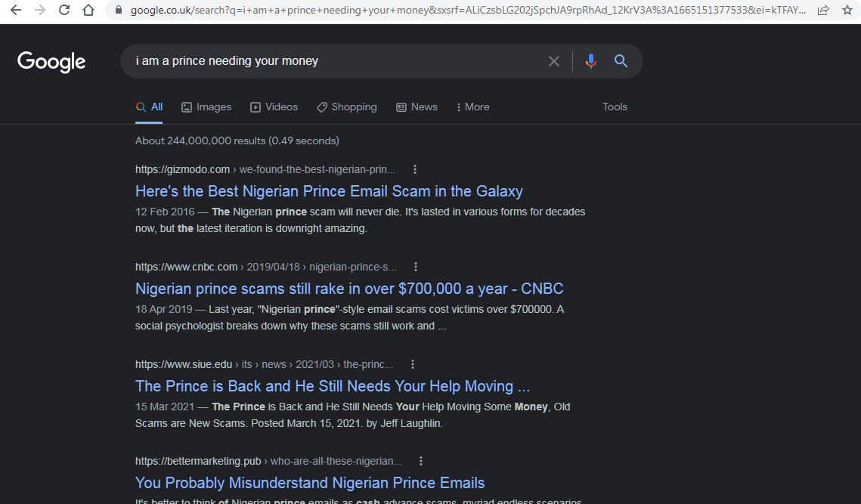The height and width of the screenshot is (504, 861).
Task: Open 'You Probably Misunderstand Nigerian Prince Emails' link
Action: point(310,483)
